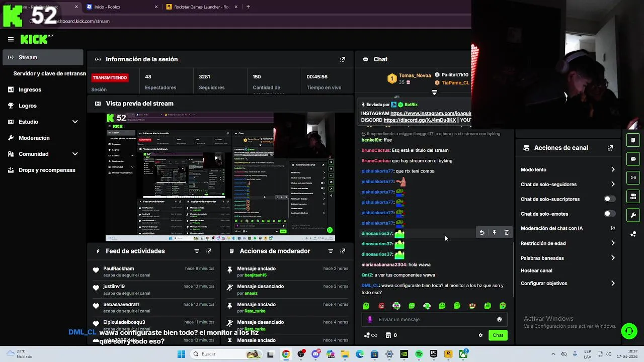Viewport: 644px width, 362px height.
Task: Open Epic Games Launcher from taskbar
Action: [434, 354]
